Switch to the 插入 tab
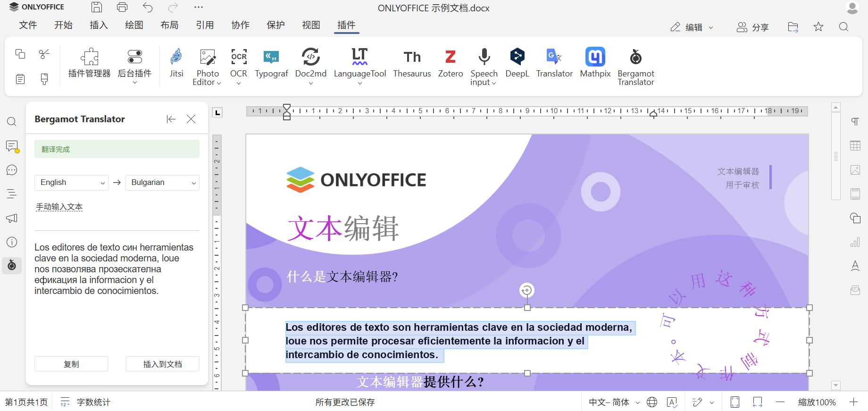The width and height of the screenshot is (868, 411). [99, 25]
